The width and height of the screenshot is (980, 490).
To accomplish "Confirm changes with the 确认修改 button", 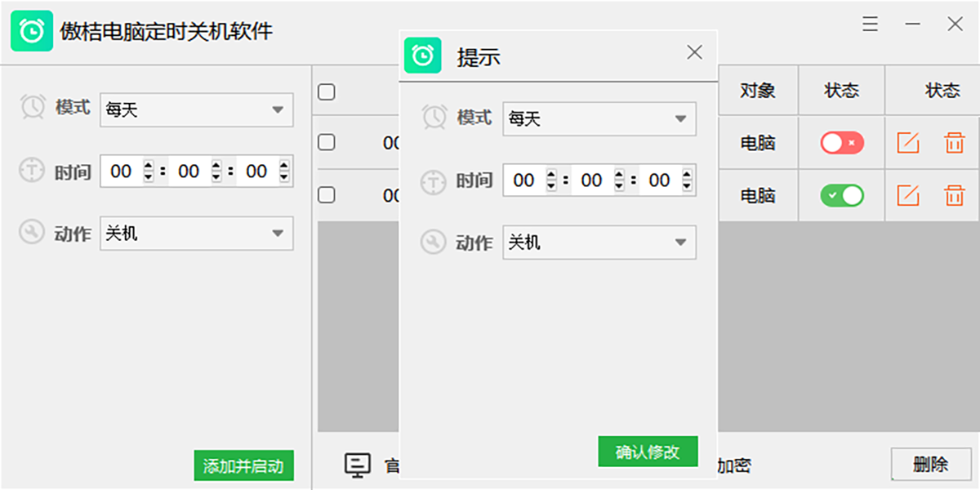I will [648, 451].
